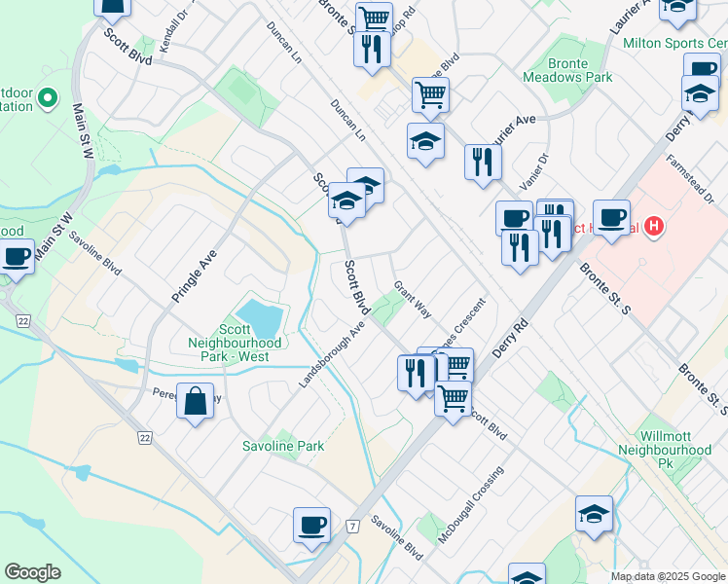Open the school marker below the coffee marker near Milton Sports
Viewport: 728px width, 584px height.
click(700, 95)
